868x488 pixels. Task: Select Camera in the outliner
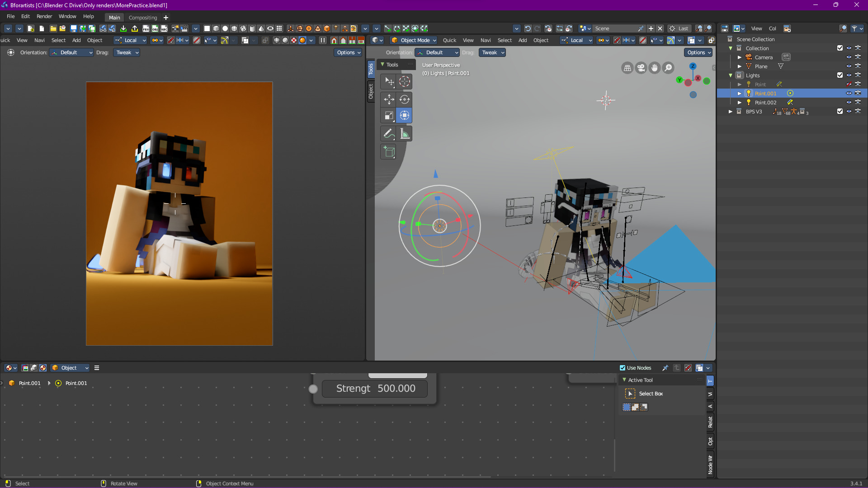point(764,57)
